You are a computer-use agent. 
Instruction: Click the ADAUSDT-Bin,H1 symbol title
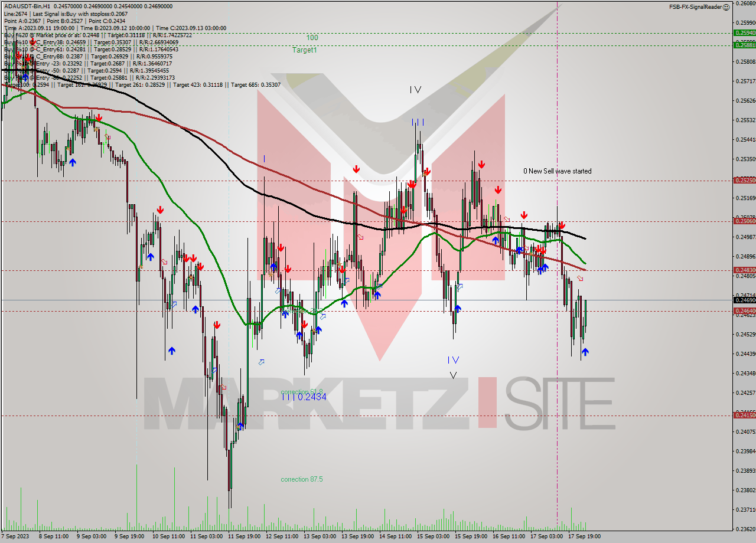26,6
